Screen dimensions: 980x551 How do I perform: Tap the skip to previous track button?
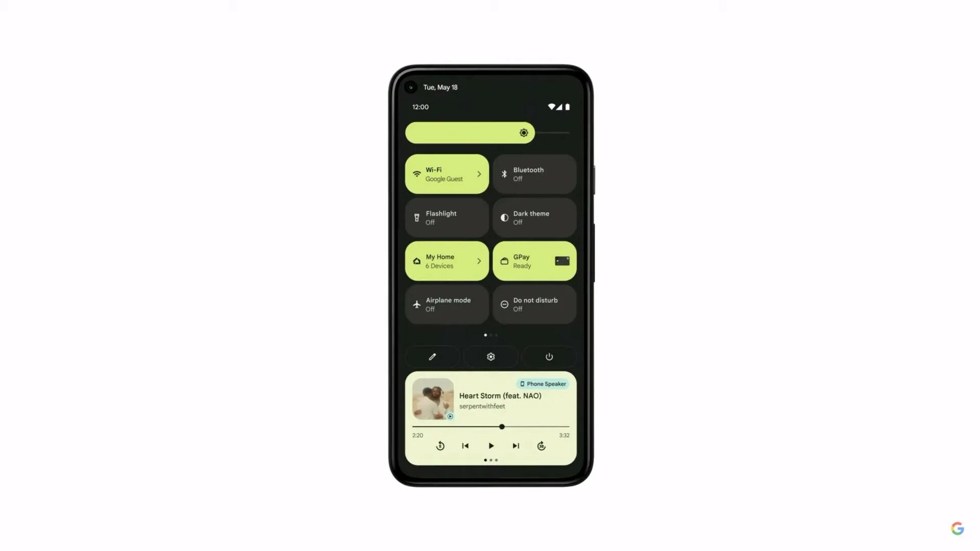pyautogui.click(x=465, y=445)
